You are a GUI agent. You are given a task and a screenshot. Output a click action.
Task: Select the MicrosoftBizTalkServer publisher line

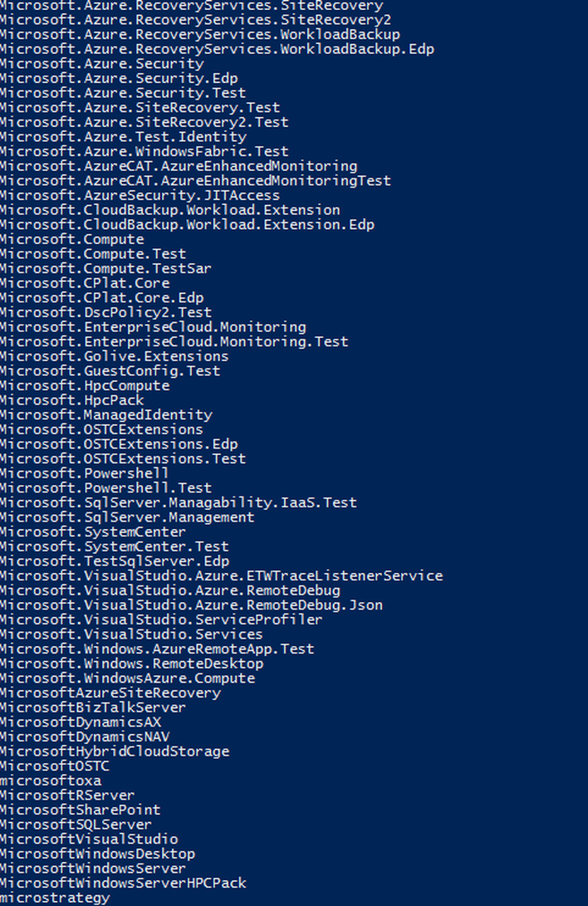[93, 708]
